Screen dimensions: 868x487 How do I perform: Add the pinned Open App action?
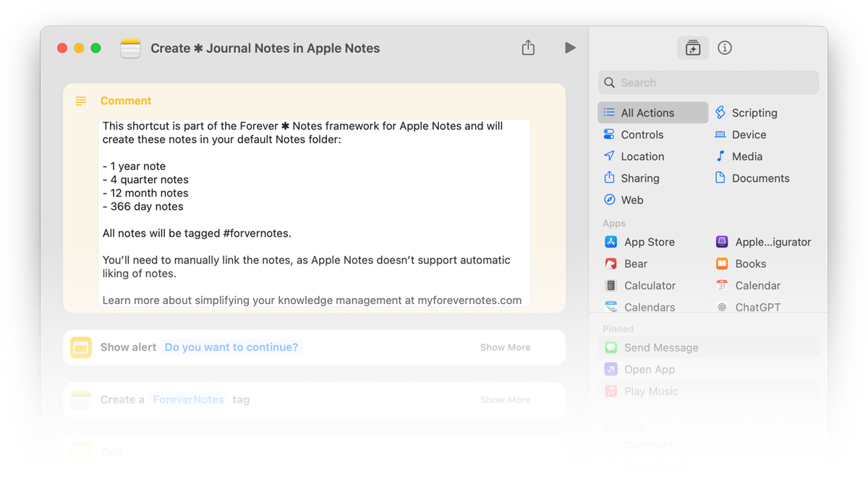coord(709,370)
